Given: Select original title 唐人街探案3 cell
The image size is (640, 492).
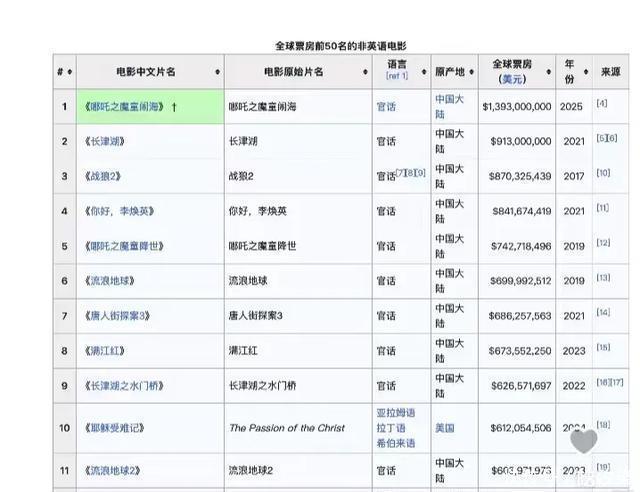Looking at the screenshot, I should [x=256, y=316].
